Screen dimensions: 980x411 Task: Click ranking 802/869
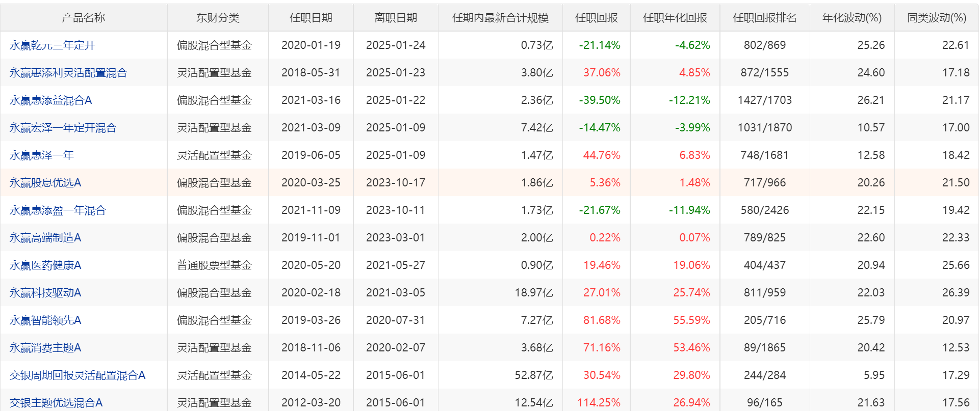(765, 45)
